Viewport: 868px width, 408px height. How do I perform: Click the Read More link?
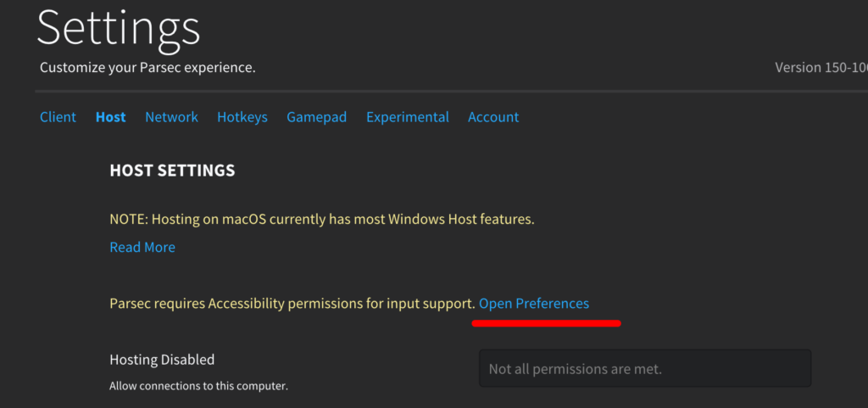(x=142, y=248)
